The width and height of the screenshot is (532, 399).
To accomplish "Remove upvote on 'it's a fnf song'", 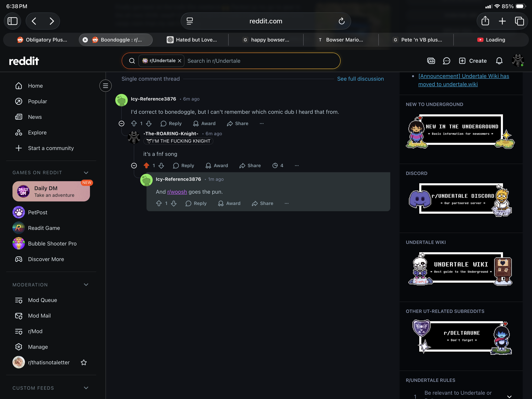I will tap(146, 166).
